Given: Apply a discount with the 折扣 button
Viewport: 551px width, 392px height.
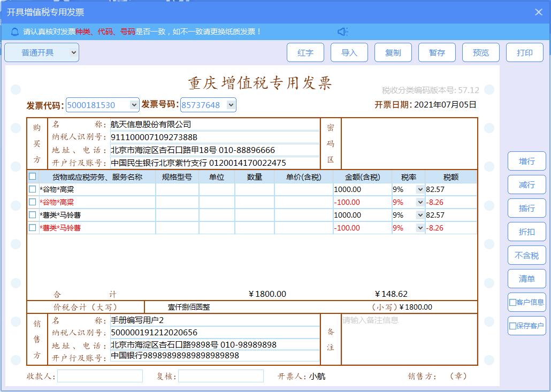Looking at the screenshot, I should (x=526, y=232).
